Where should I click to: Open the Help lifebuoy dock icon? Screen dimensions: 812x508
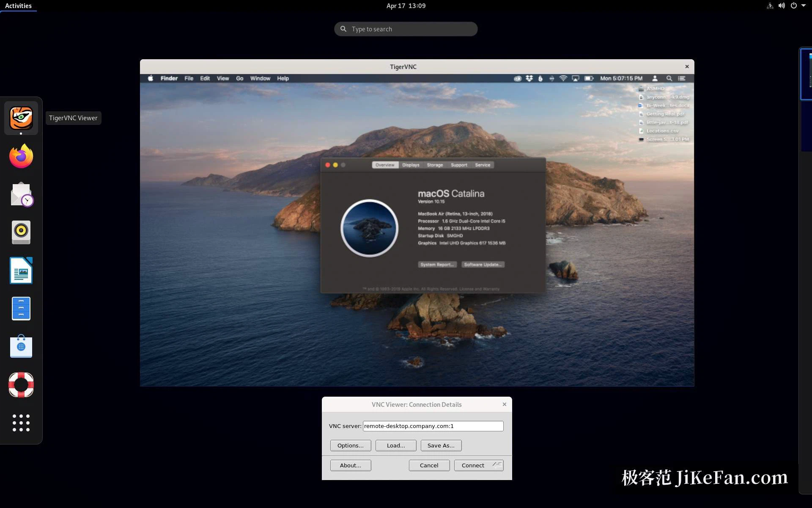[x=21, y=385]
